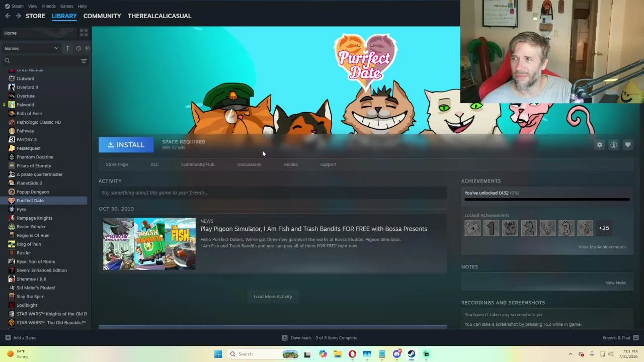
Task: Install Purrfect Date
Action: 126,145
